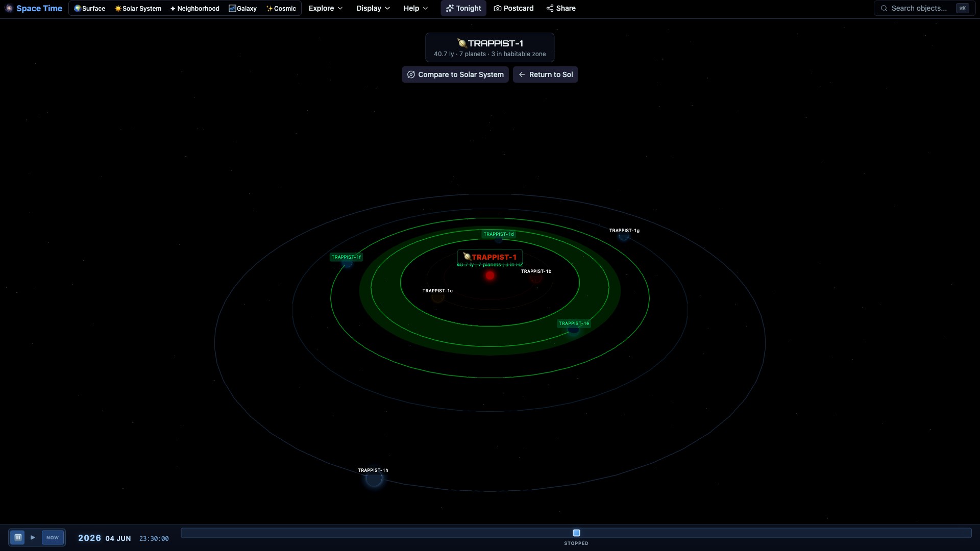The height and width of the screenshot is (551, 980).
Task: Click the 04 JUN date text
Action: [x=118, y=538]
